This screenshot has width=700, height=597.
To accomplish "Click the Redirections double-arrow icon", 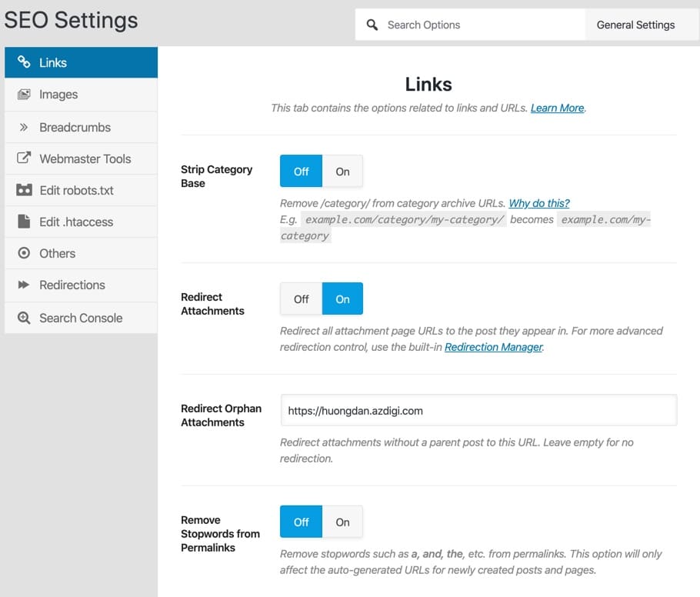I will [x=24, y=285].
